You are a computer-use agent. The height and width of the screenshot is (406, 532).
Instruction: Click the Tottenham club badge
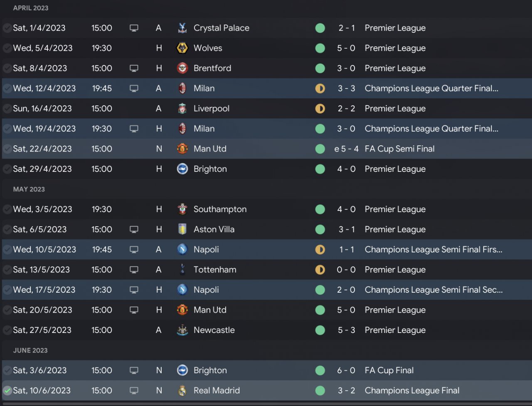click(x=182, y=270)
